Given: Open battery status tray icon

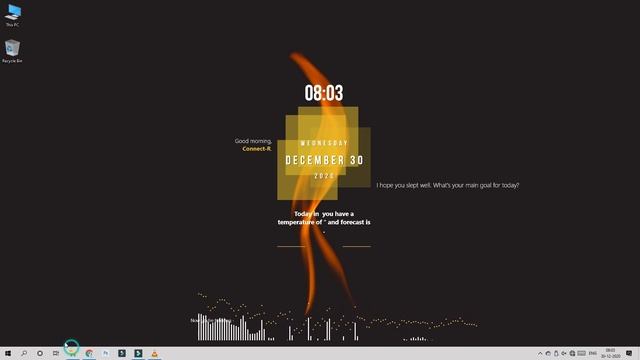Looking at the screenshot, I should [556, 353].
